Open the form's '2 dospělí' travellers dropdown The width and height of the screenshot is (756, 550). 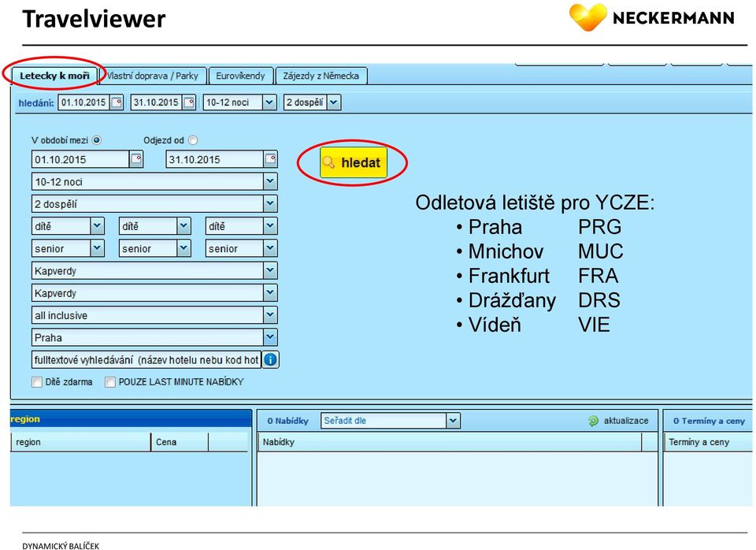point(270,203)
